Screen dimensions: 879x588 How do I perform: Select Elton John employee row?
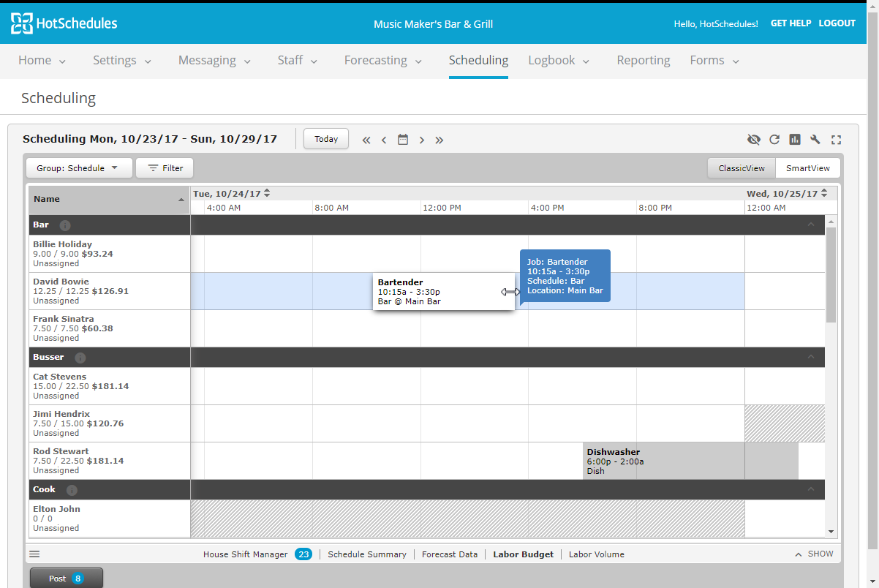coord(110,519)
